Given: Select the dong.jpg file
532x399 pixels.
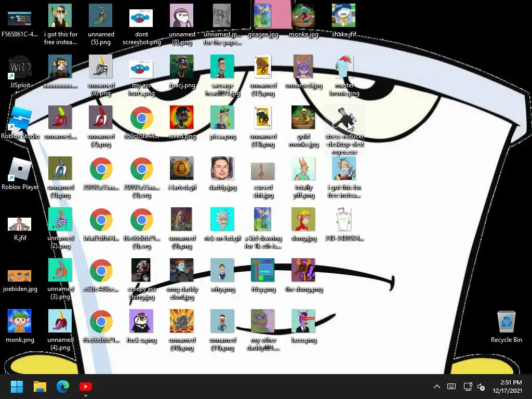Looking at the screenshot, I should [x=303, y=224].
